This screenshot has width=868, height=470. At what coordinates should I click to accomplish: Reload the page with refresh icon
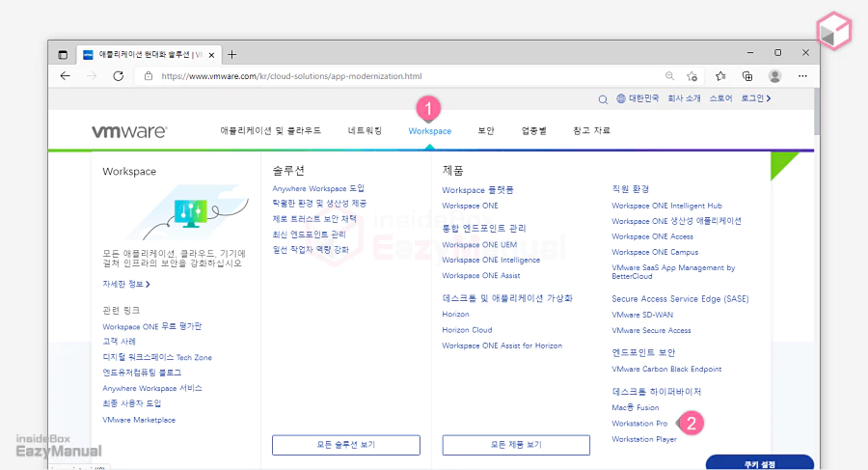pos(118,76)
